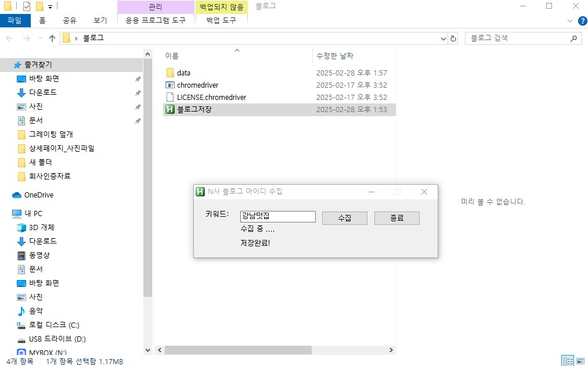
Task: Switch to the 보기 ribbon tab
Action: (100, 20)
